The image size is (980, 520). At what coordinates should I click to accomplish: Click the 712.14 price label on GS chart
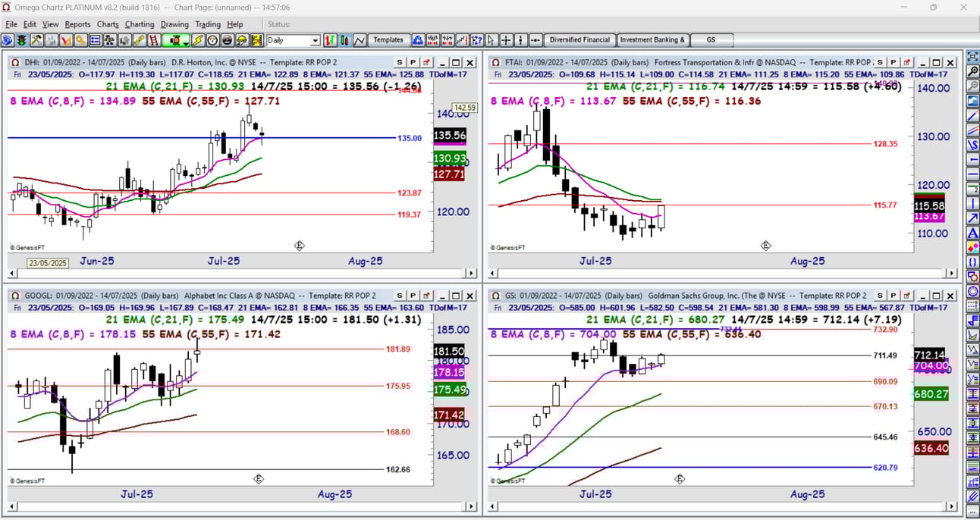(930, 355)
